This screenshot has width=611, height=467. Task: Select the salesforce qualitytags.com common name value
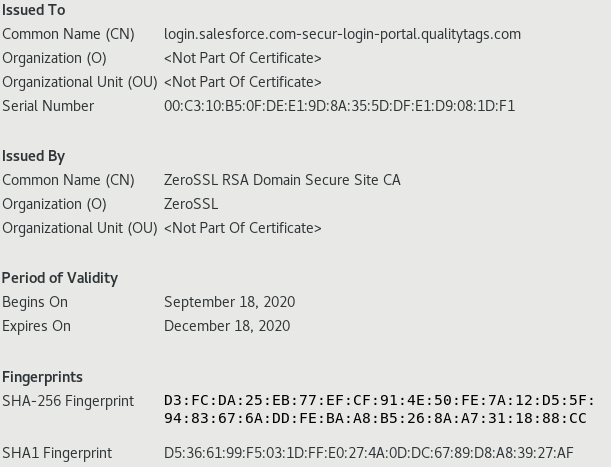point(342,34)
